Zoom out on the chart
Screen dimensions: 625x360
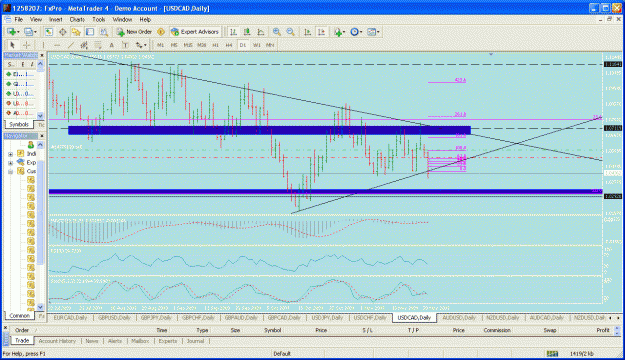tap(291, 32)
